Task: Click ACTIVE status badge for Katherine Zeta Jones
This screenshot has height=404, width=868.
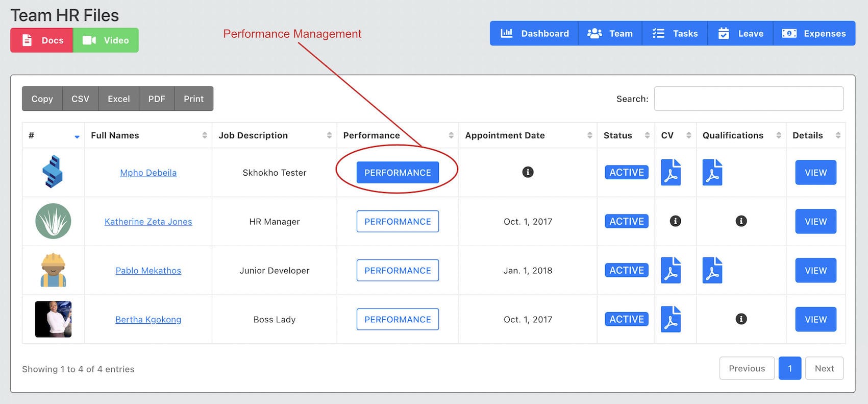Action: 627,221
